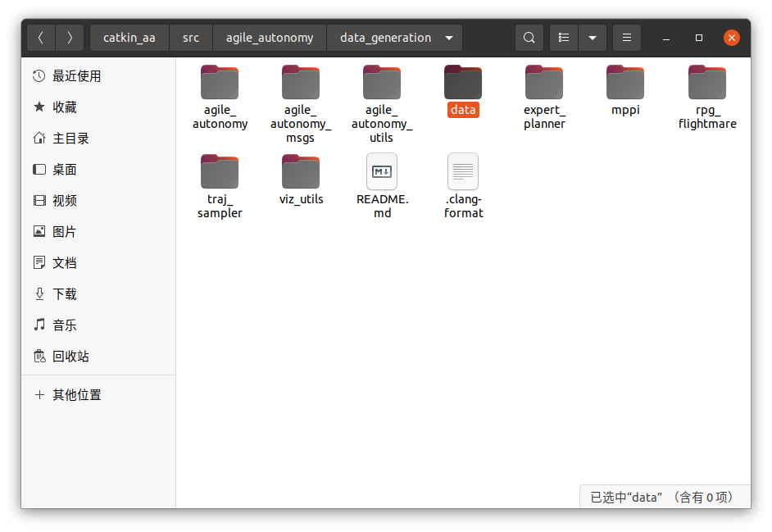Open 最近使用 (Recent) in the sidebar
The height and width of the screenshot is (532, 772).
[x=98, y=76]
